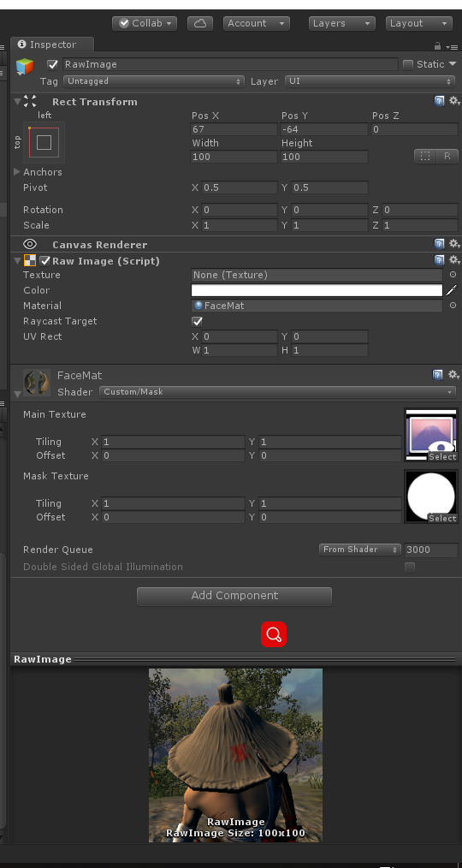
Task: Open the Layout menu
Action: click(x=419, y=23)
